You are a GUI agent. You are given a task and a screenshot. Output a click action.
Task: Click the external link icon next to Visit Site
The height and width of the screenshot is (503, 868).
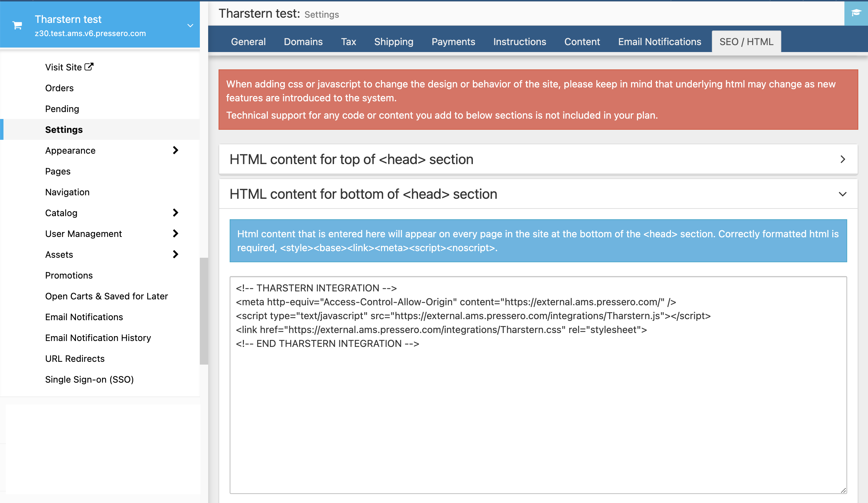(89, 67)
